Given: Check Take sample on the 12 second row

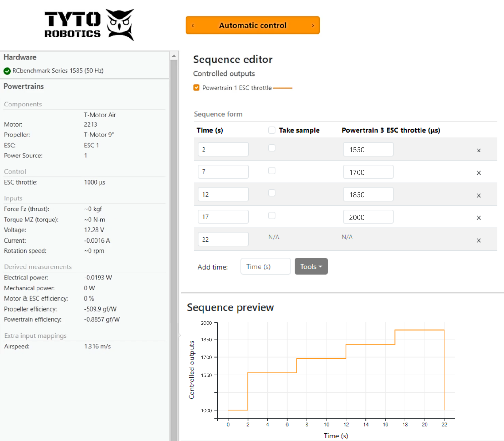Looking at the screenshot, I should click(272, 193).
